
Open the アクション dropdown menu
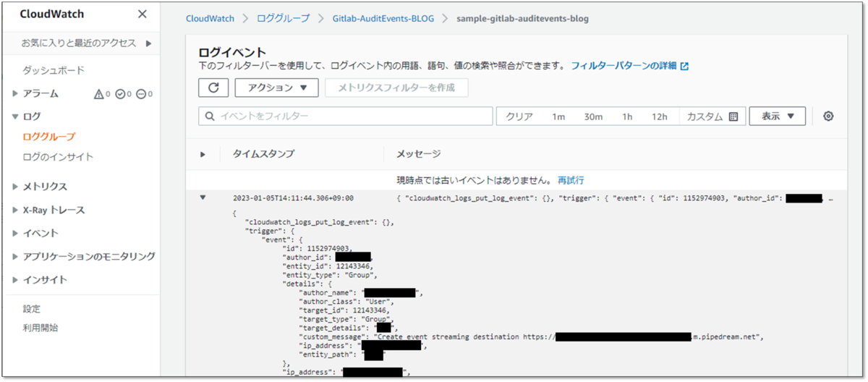pyautogui.click(x=277, y=88)
